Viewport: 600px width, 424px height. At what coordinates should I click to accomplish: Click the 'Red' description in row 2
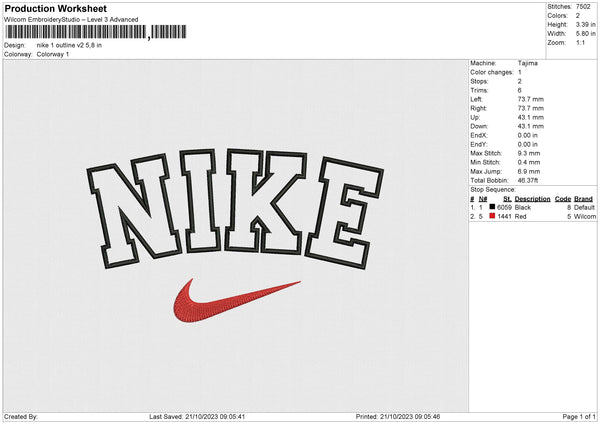[520, 217]
